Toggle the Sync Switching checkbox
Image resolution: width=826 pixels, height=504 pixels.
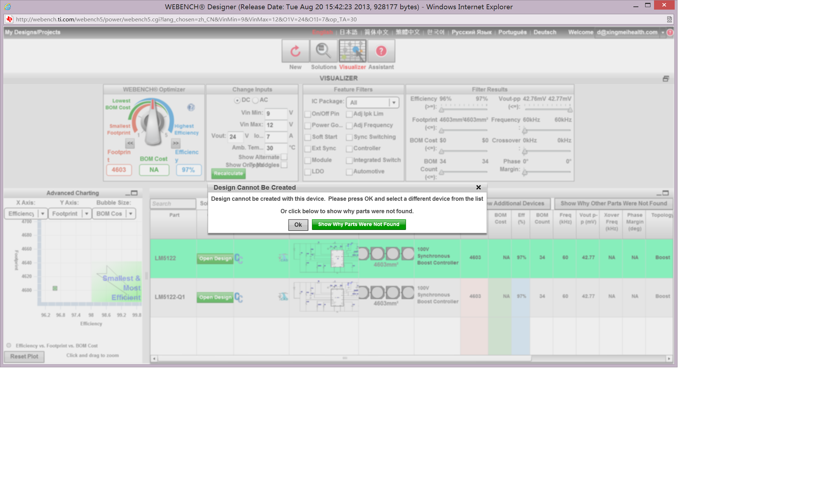pos(349,137)
